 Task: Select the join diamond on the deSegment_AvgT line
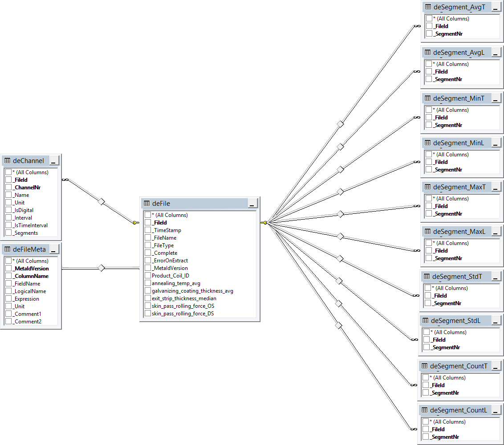[341, 124]
